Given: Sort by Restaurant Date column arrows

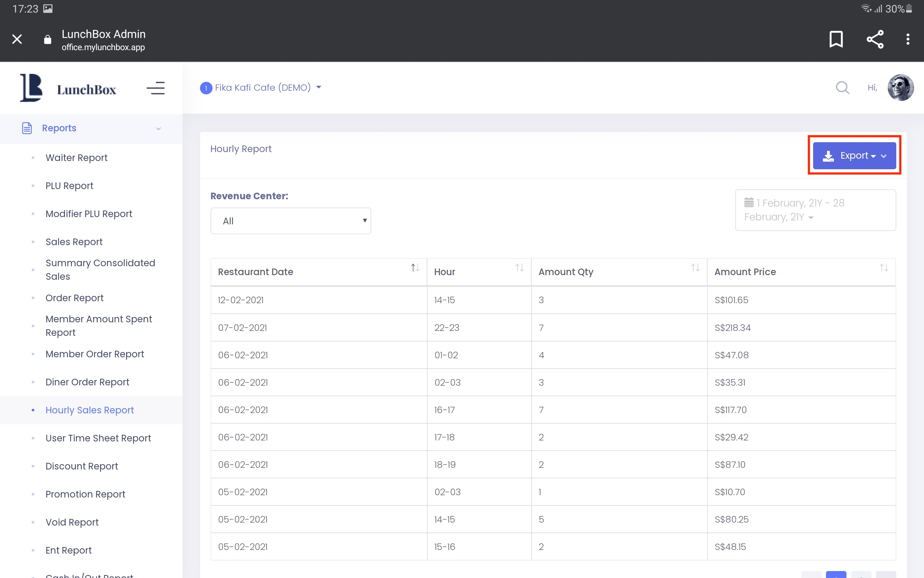Looking at the screenshot, I should pos(415,268).
